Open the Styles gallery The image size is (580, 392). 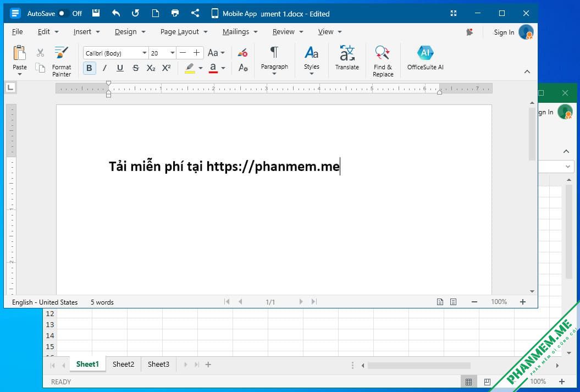[x=312, y=60]
